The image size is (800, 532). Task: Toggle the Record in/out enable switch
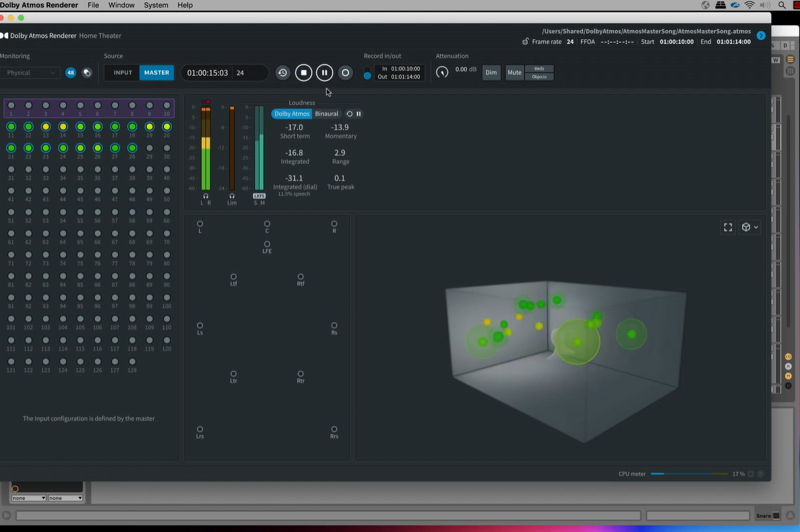(x=367, y=73)
